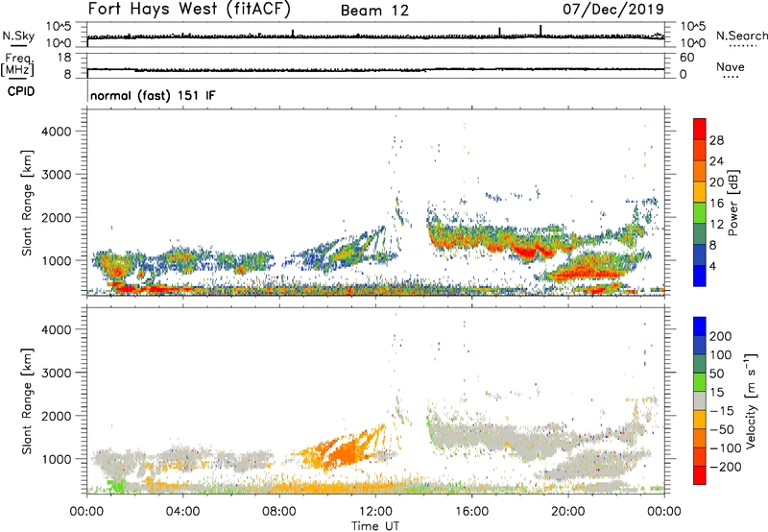Click the red high-power echo near 18:00

[528, 253]
